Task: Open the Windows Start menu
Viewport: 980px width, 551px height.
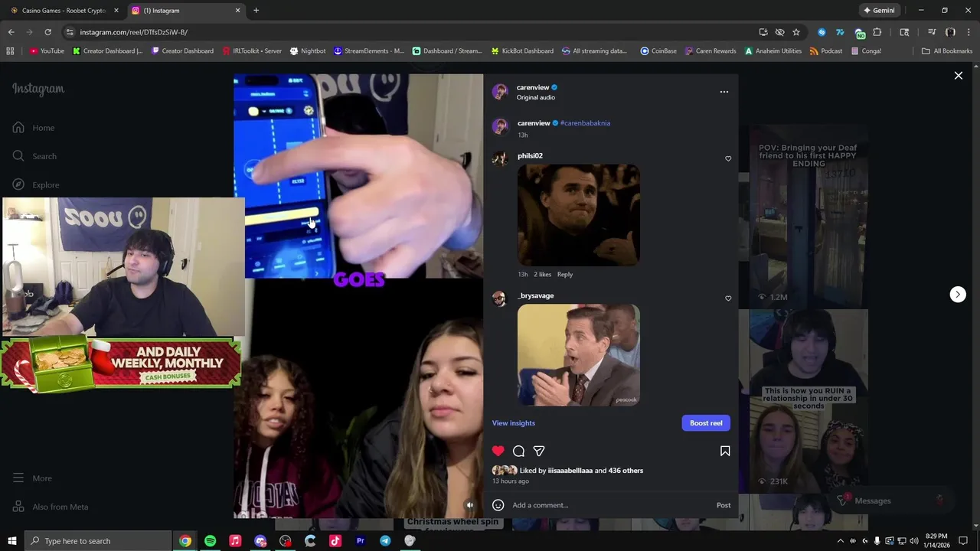Action: 12,541
